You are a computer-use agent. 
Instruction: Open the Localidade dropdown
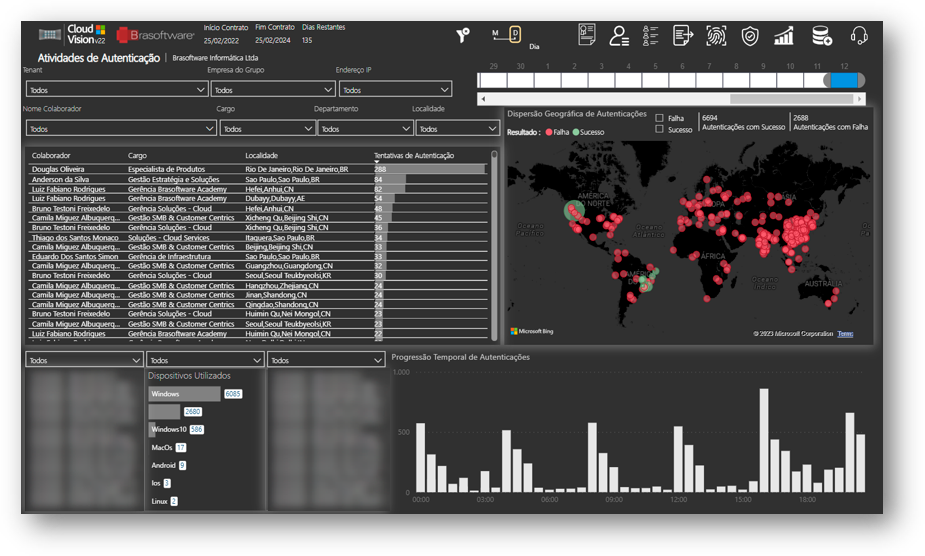point(458,129)
